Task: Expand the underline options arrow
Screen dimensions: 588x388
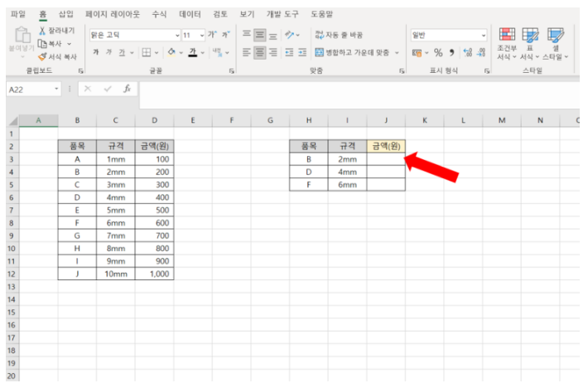Action: 132,52
